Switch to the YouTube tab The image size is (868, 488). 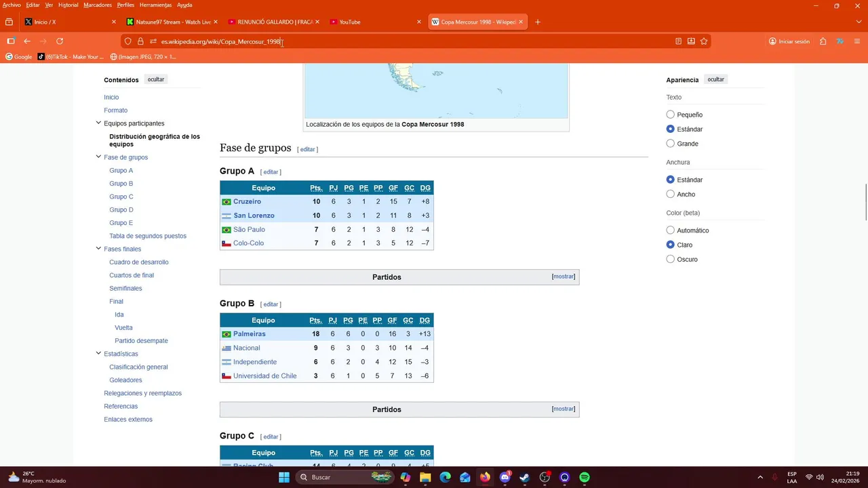point(375,22)
